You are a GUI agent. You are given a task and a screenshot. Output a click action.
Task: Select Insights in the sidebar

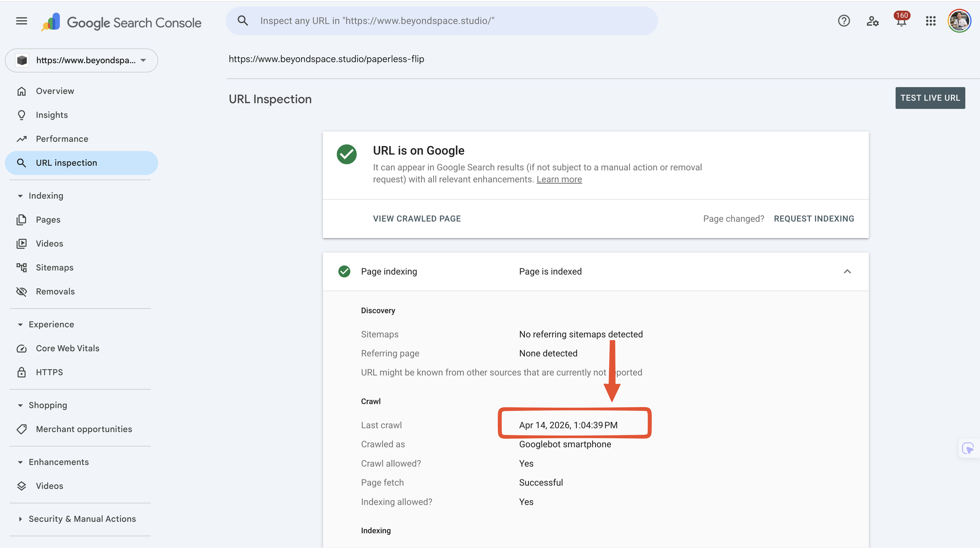tap(52, 115)
